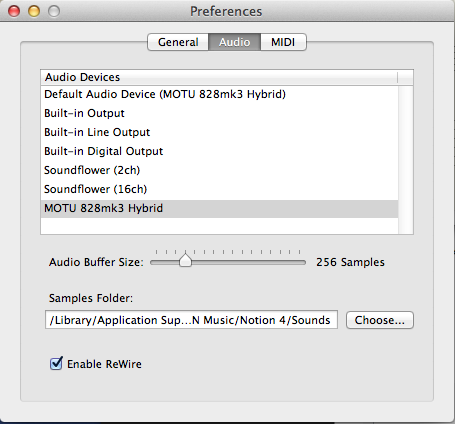Select Soundflower (2ch) device
The height and width of the screenshot is (424, 455).
coord(219,170)
